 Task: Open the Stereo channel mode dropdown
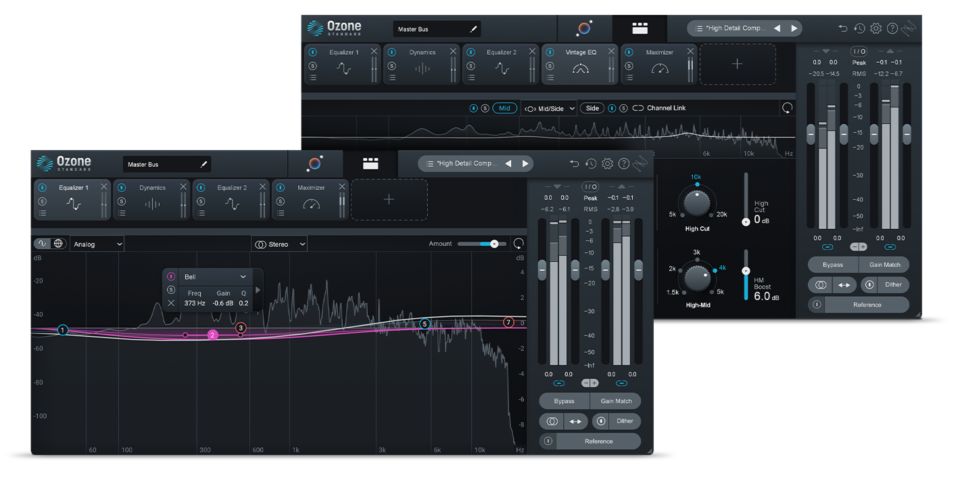tap(279, 244)
